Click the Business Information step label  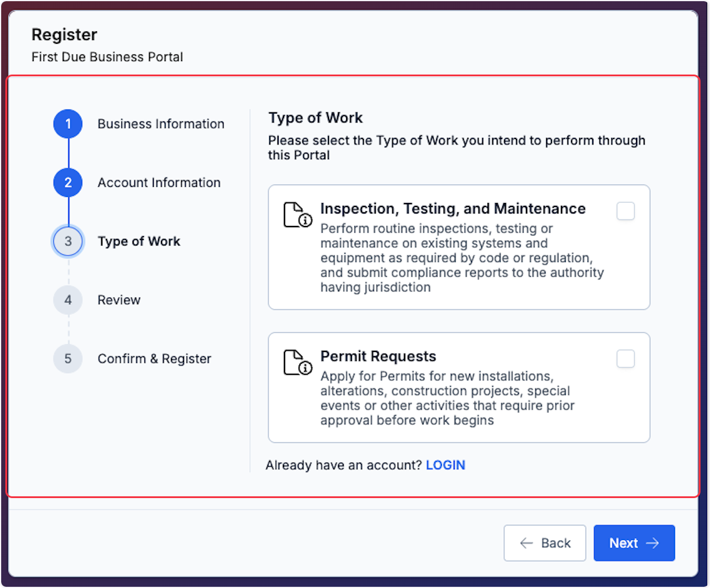tap(161, 124)
